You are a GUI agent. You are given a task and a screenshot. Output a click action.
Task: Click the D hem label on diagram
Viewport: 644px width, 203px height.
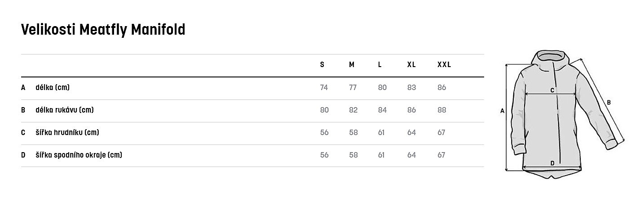(552, 163)
